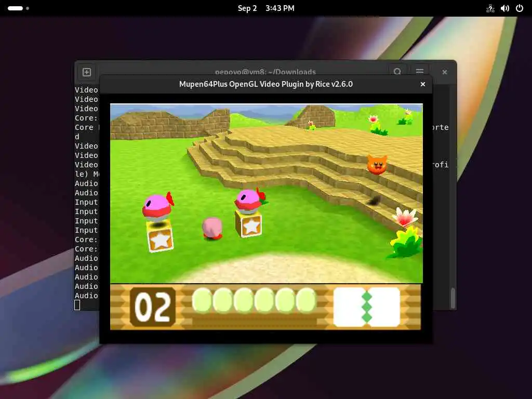Open the power menu icon
This screenshot has width=532, height=399.
tap(520, 8)
